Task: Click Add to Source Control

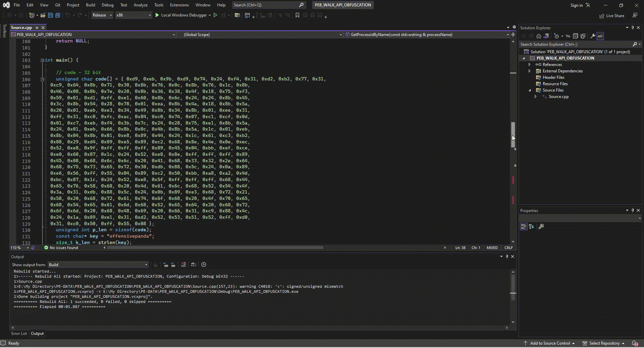Action: click(x=550, y=343)
